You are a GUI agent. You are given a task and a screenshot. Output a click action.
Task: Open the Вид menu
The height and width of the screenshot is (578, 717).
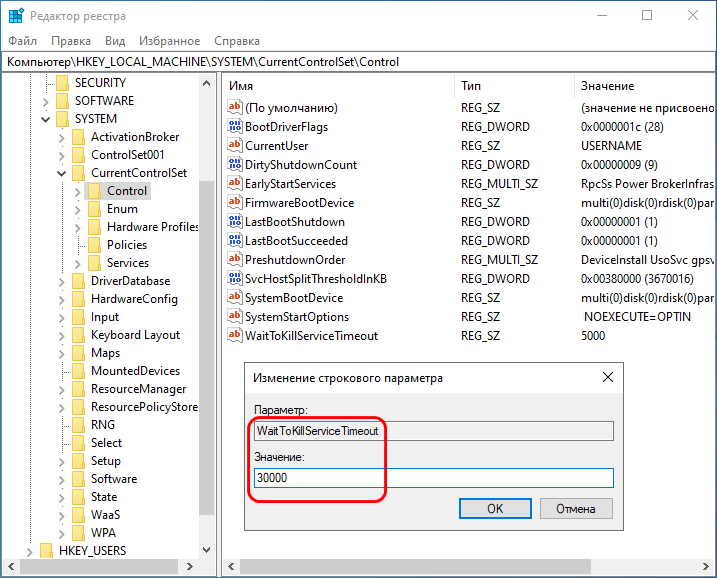pyautogui.click(x=115, y=41)
